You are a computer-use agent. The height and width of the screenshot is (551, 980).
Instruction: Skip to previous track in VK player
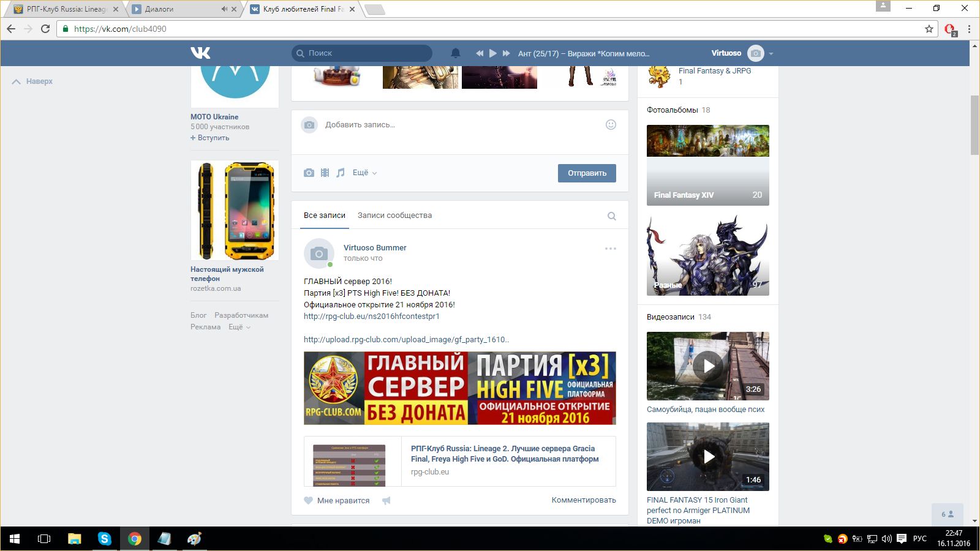tap(480, 53)
